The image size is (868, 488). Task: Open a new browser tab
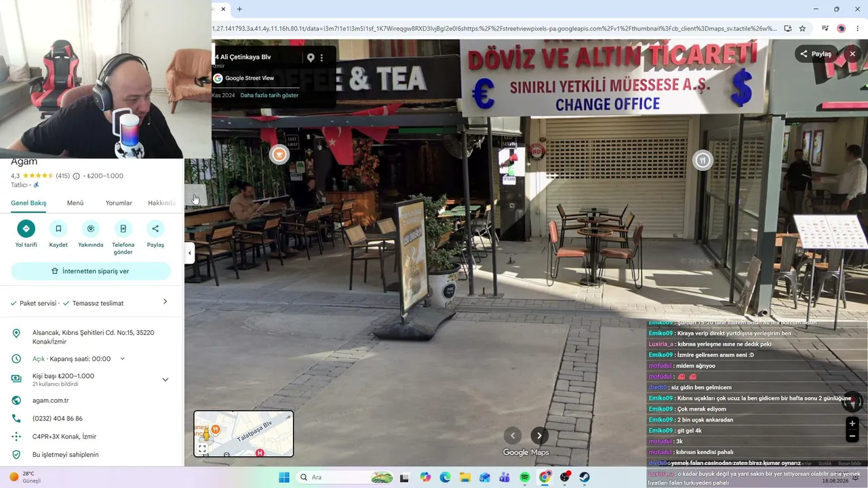click(239, 9)
